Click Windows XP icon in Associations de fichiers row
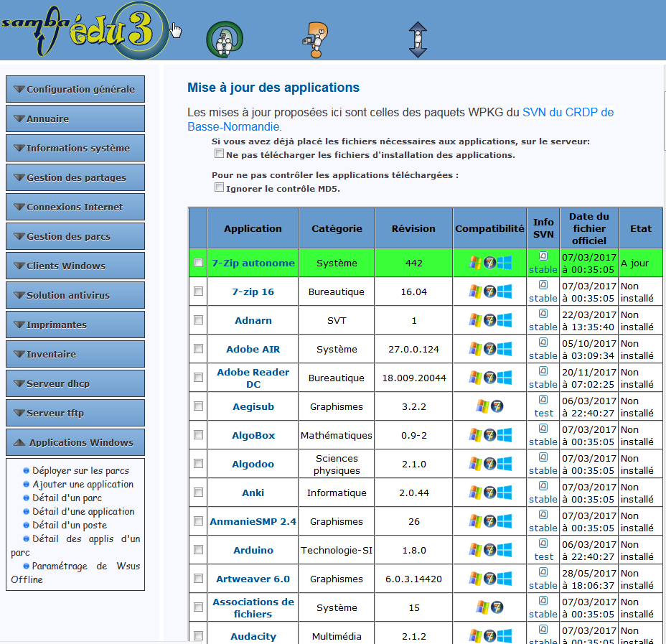 (x=482, y=607)
